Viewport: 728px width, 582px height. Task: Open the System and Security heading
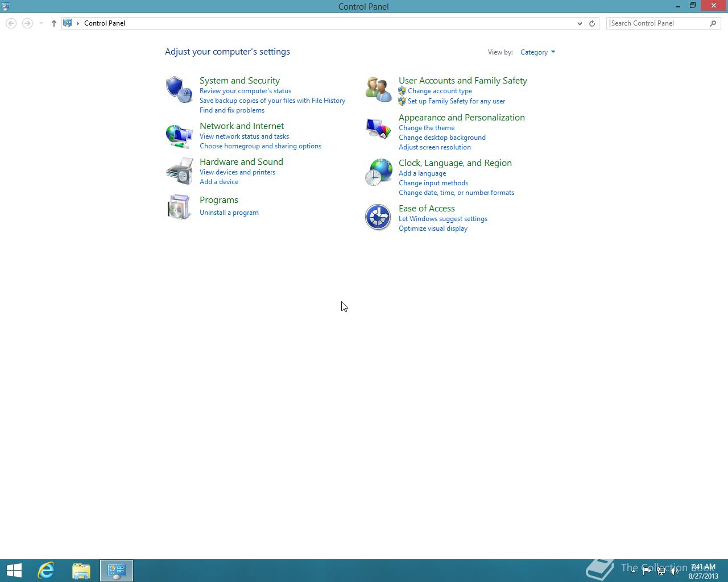239,81
